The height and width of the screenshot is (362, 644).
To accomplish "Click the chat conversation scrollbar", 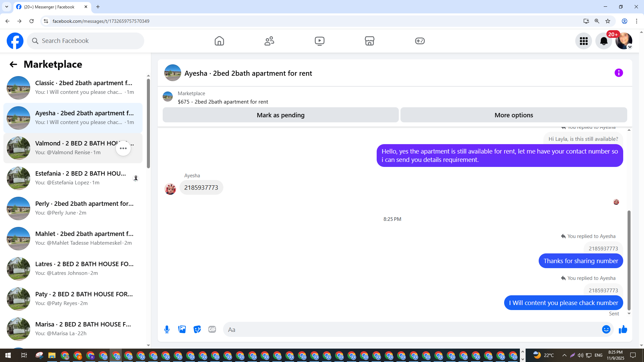I will tap(629, 260).
